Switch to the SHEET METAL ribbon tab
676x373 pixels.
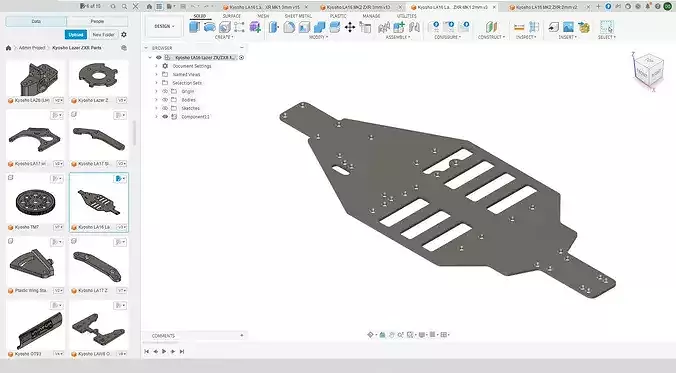coord(298,16)
